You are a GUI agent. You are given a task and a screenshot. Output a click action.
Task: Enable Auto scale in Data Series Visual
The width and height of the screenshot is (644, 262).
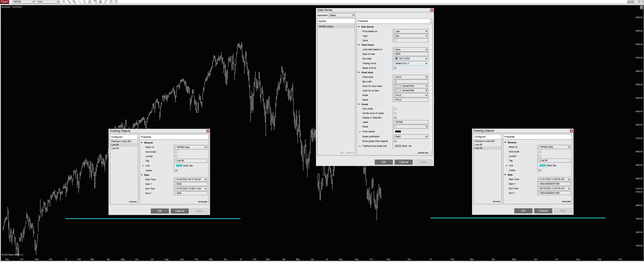pyautogui.click(x=395, y=109)
